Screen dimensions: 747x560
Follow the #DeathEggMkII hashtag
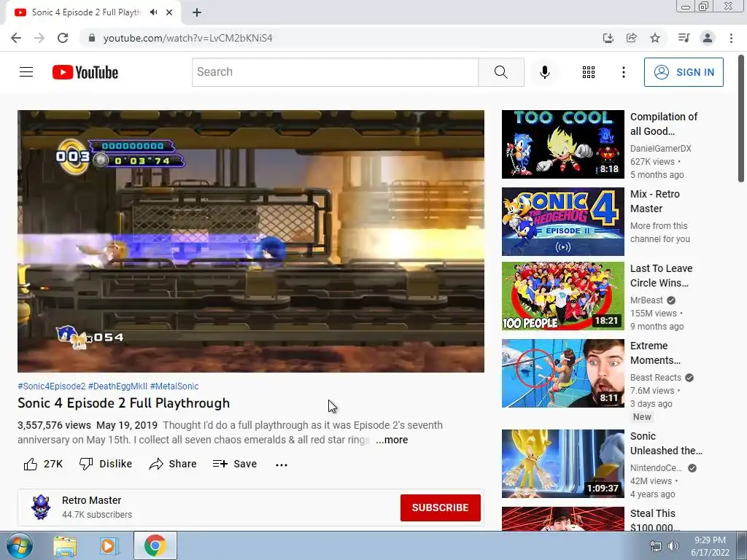coord(117,386)
